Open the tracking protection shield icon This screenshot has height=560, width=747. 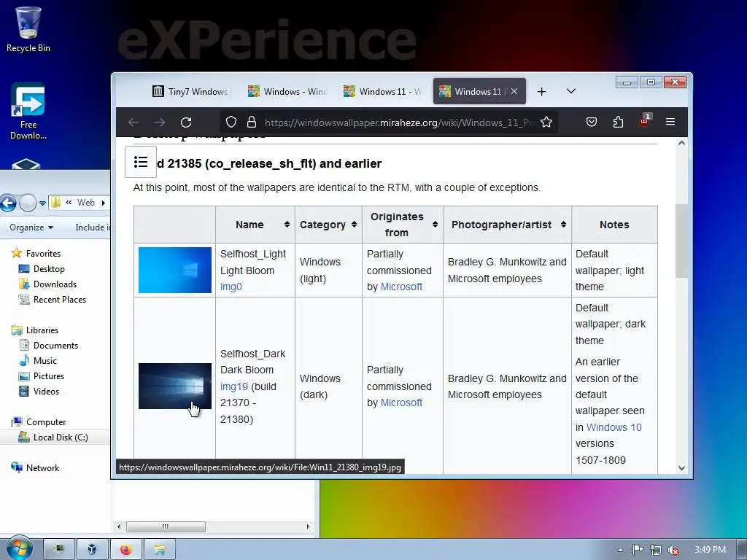(x=231, y=122)
